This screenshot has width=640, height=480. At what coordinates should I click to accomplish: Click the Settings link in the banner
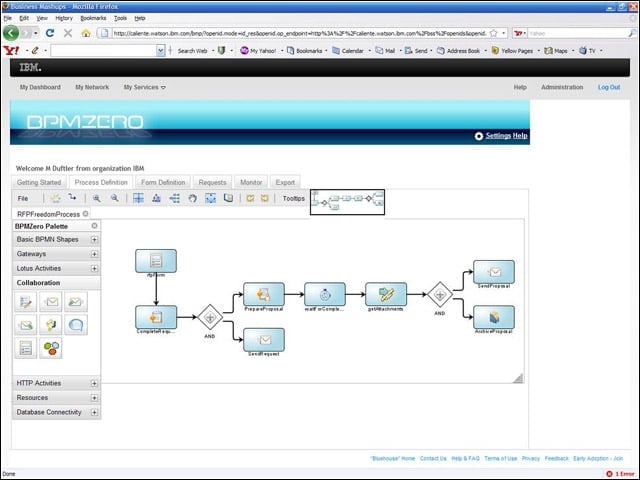pyautogui.click(x=498, y=136)
